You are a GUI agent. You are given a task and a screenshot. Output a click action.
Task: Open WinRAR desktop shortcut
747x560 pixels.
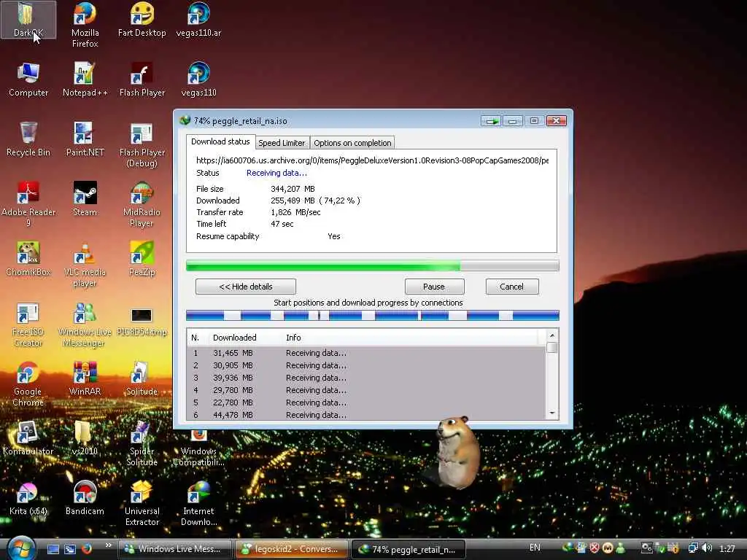(85, 378)
